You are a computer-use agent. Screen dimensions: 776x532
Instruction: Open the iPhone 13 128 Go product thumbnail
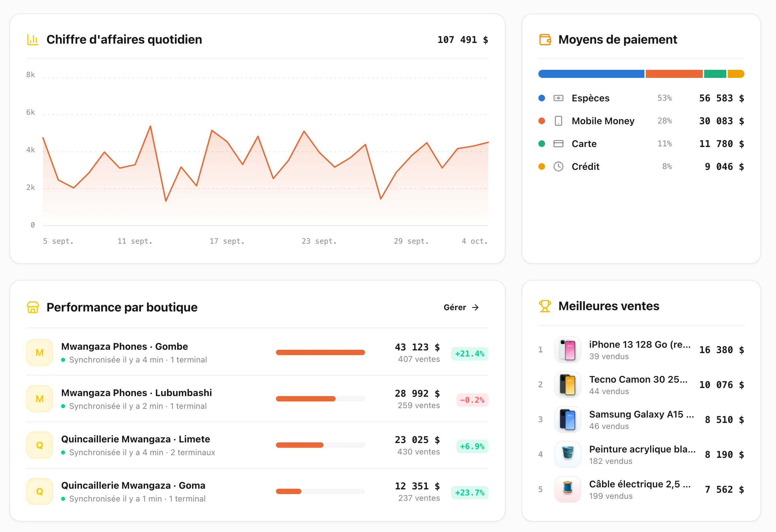[568, 350]
